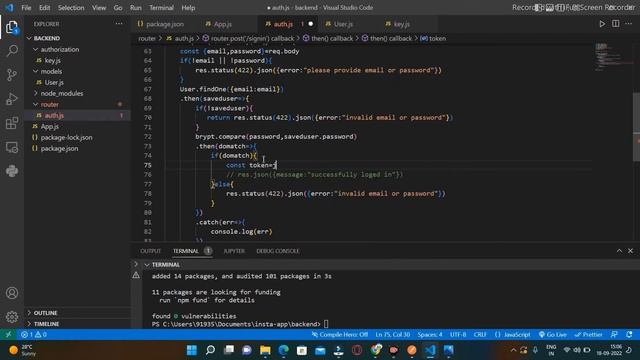The image size is (640, 360).
Task: Collapse the authorization folder
Action: click(78, 49)
